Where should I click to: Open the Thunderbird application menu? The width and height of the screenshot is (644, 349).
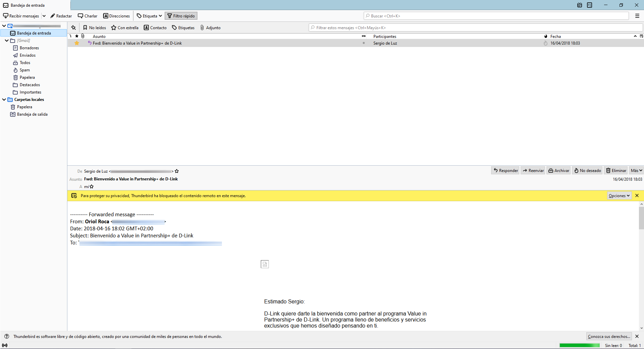(637, 16)
